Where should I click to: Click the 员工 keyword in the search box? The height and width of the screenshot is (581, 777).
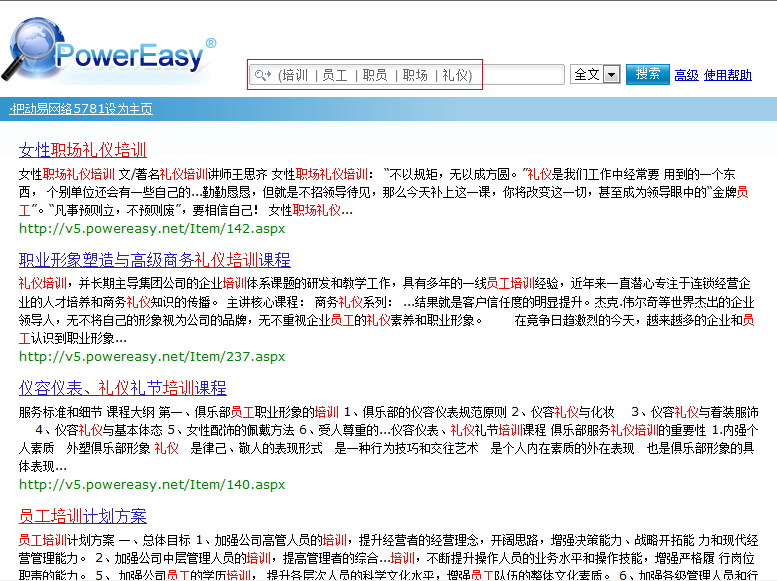(x=335, y=75)
